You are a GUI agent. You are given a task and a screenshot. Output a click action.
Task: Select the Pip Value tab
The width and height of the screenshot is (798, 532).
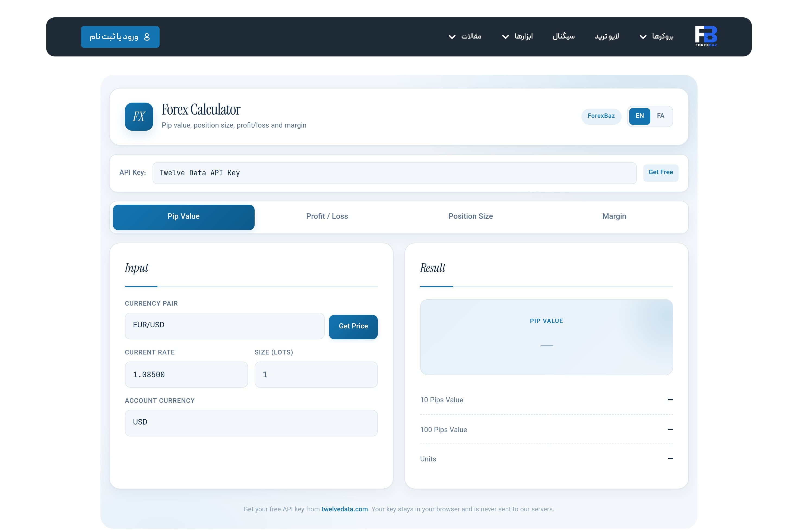tap(183, 217)
